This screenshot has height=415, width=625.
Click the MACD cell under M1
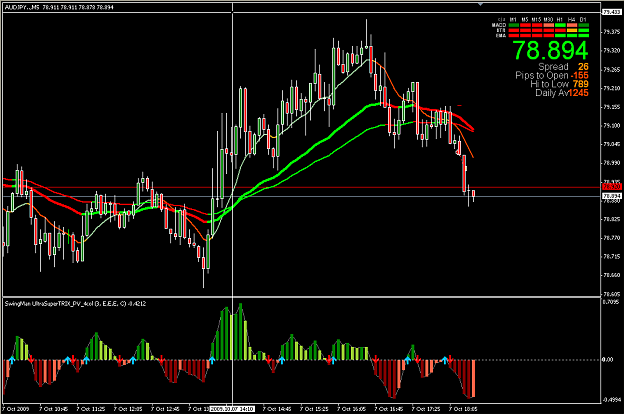tap(514, 25)
